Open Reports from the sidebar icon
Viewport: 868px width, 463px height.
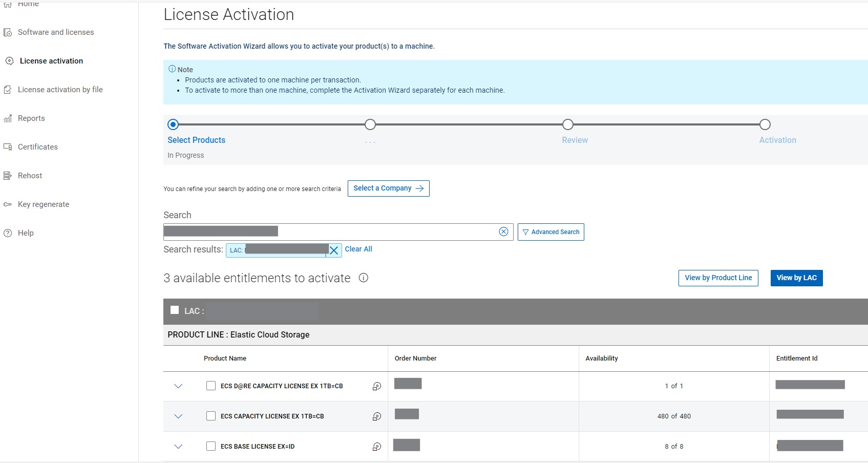point(8,118)
